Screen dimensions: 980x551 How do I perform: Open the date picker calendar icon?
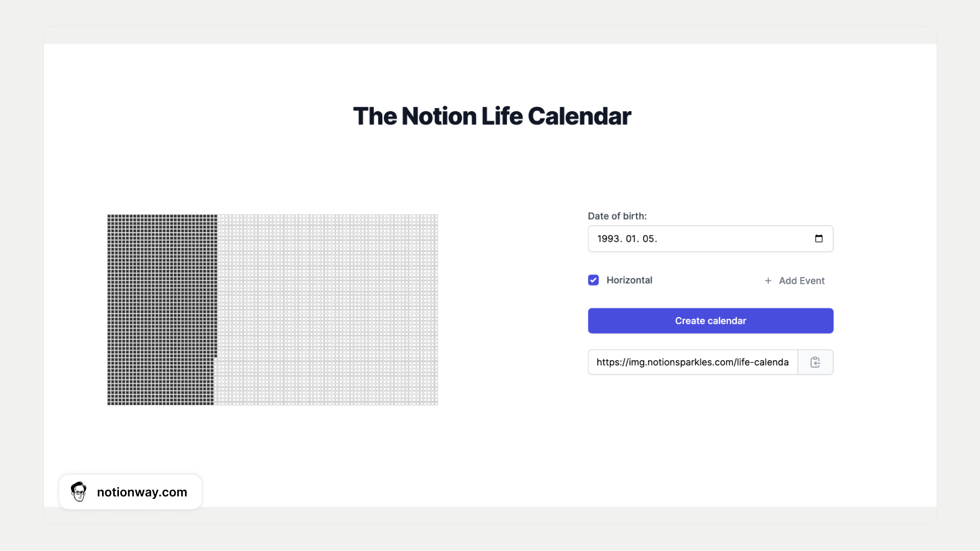[819, 239]
